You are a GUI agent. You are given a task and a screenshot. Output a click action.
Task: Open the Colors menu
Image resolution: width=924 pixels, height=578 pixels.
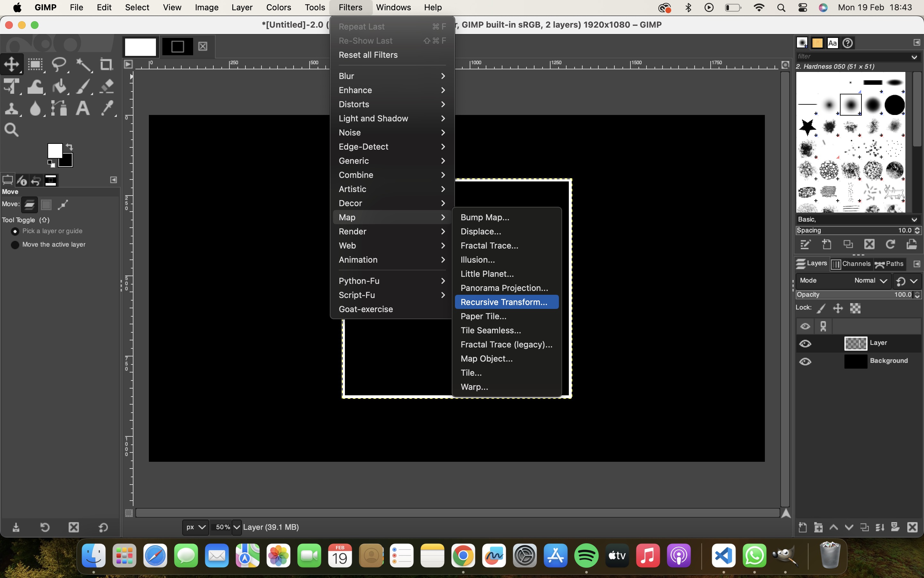tap(278, 7)
